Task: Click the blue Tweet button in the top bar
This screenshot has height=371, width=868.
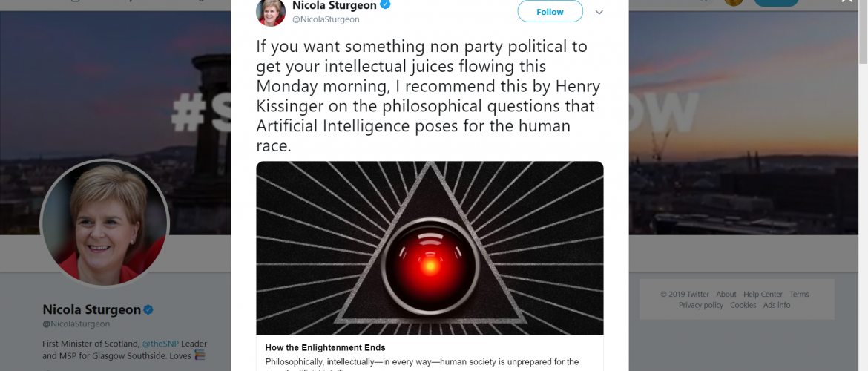Action: (776, 2)
